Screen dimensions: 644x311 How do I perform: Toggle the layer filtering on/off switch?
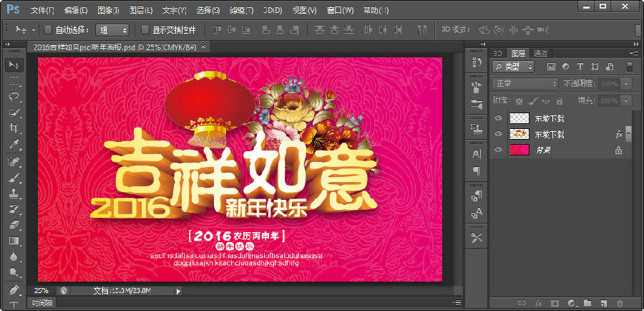tap(630, 67)
